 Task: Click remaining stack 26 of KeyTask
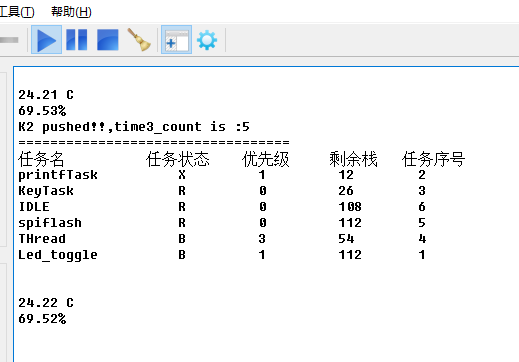[346, 191]
